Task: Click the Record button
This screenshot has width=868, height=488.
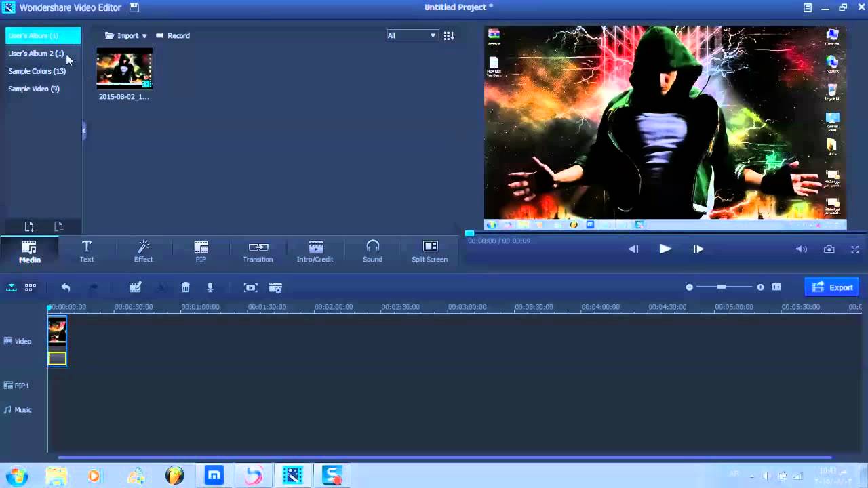Action: click(173, 35)
